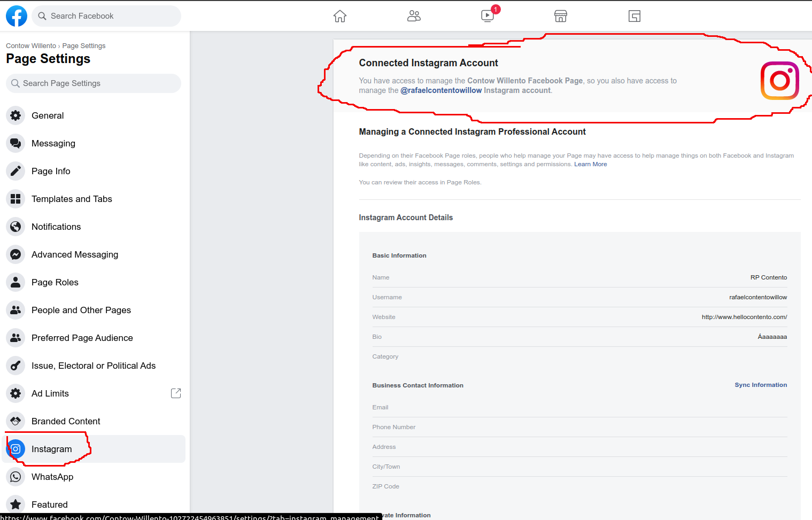Click the Page Info pencil icon
The height and width of the screenshot is (520, 812).
16,171
